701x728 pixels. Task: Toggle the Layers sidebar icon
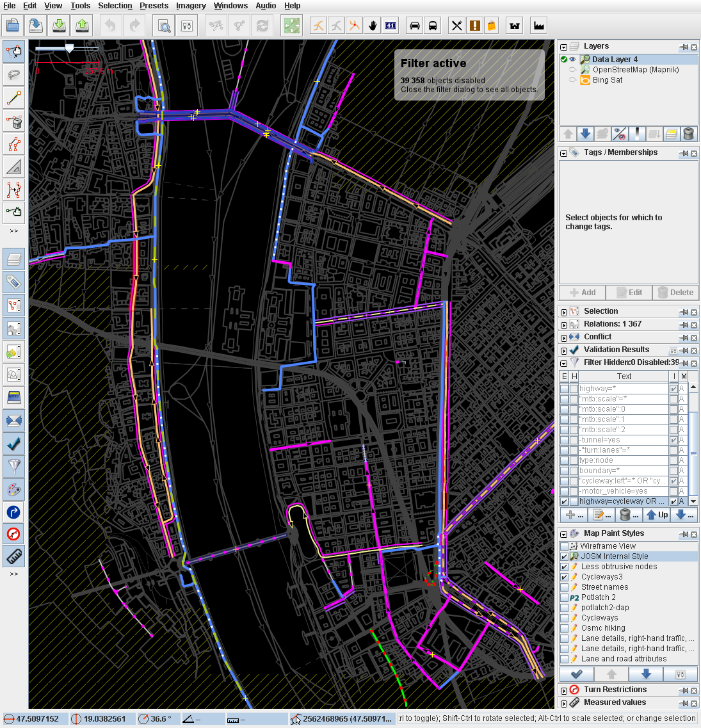(x=14, y=259)
